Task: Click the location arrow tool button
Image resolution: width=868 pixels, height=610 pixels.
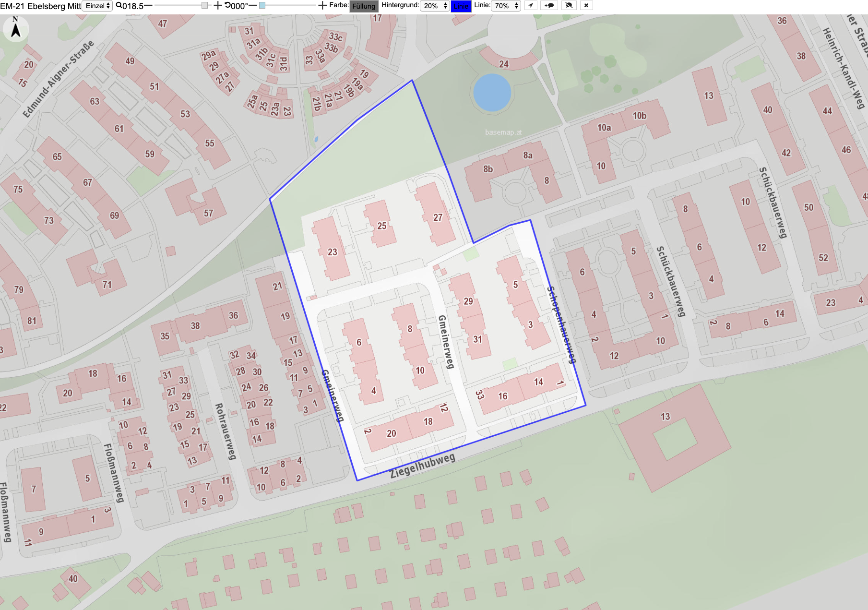Action: click(530, 5)
